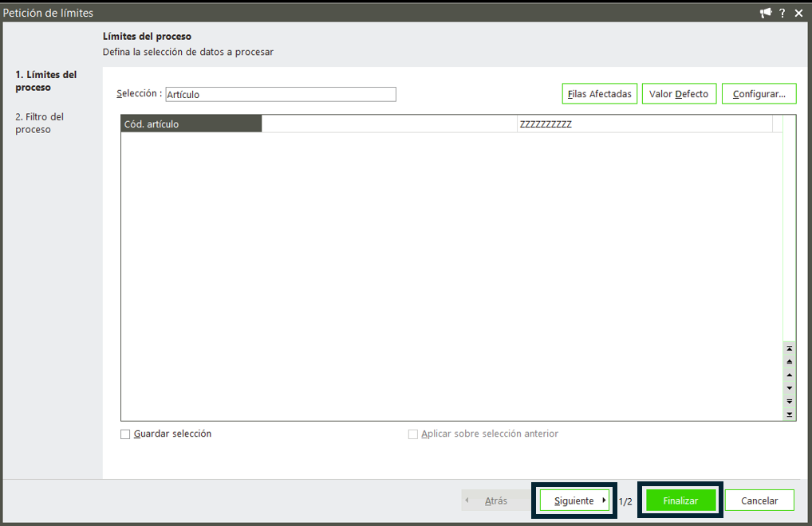Screen dimensions: 812x526
Task: Click the green Finalizar button
Action: click(680, 500)
